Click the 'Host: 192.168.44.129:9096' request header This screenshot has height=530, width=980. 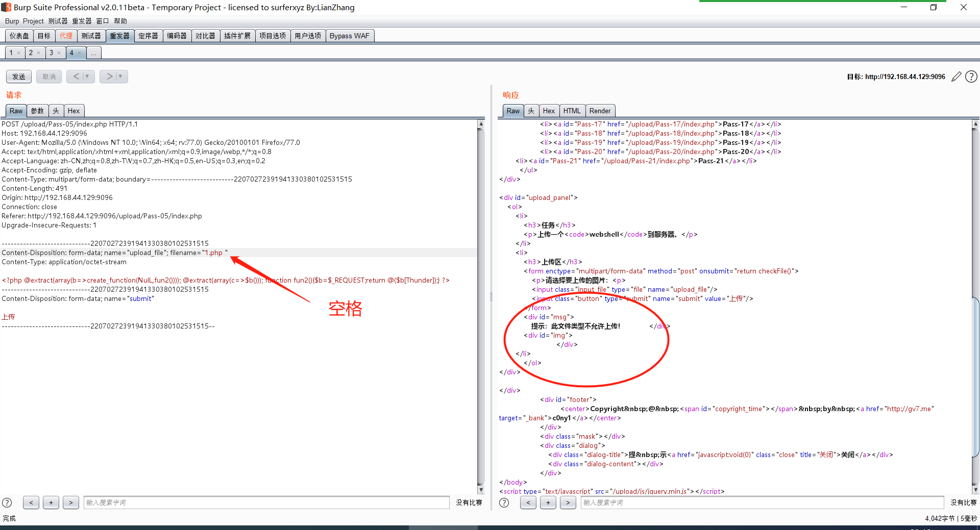tap(44, 133)
